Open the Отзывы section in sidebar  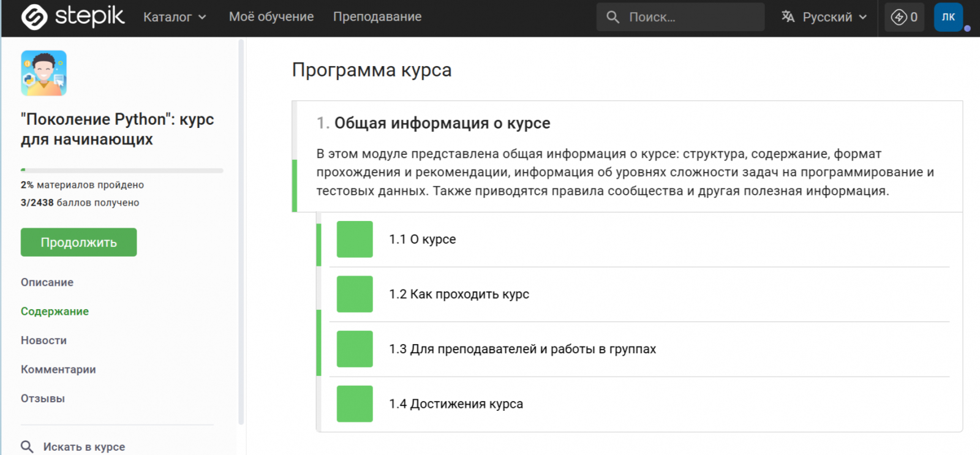(43, 399)
